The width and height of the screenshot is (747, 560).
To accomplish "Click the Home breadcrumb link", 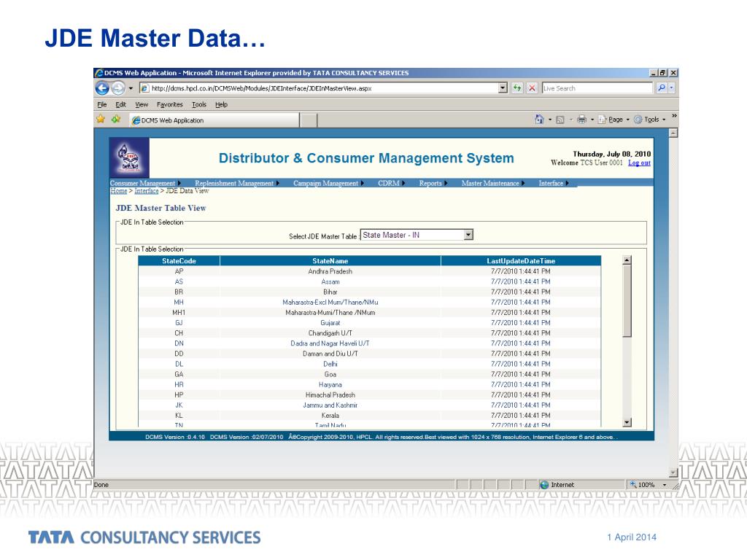I will click(119, 191).
